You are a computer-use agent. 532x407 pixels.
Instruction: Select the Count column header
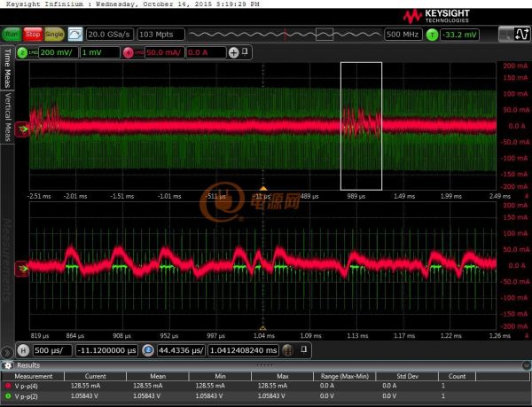point(457,376)
